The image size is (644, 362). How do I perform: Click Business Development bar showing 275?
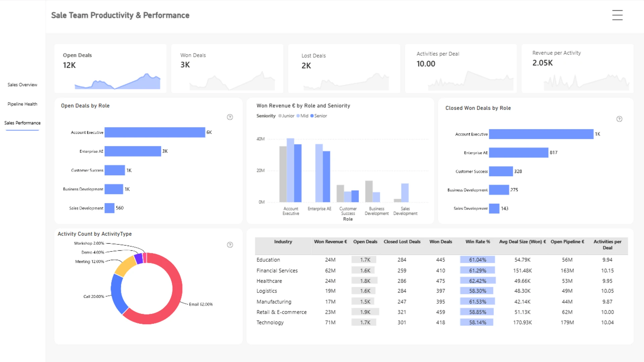[x=499, y=190]
